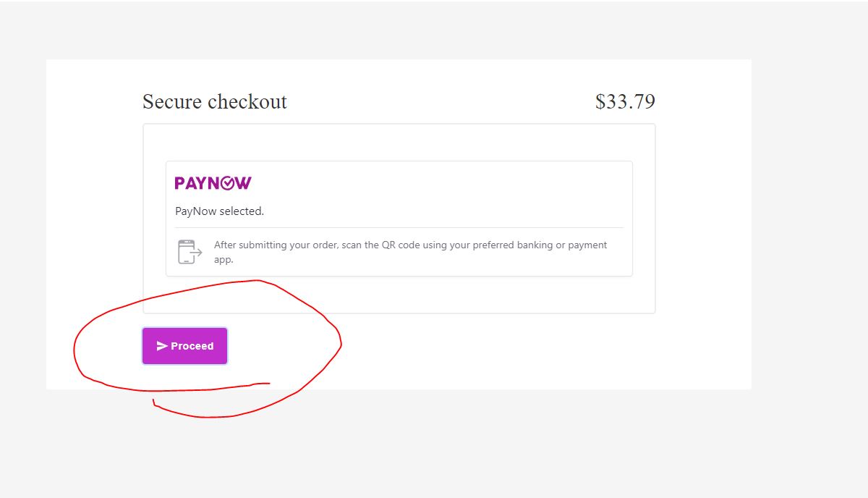868x498 pixels.
Task: Click the letter W ending PAYNOW logo
Action: 244,183
